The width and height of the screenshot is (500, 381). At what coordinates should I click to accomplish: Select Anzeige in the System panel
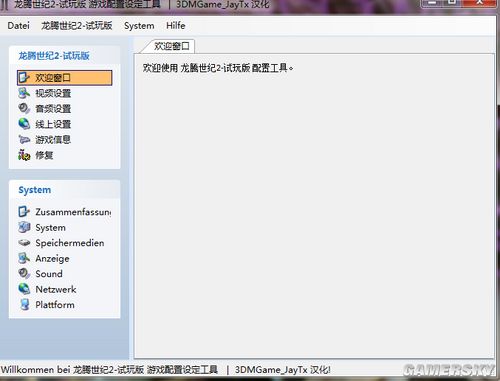52,258
